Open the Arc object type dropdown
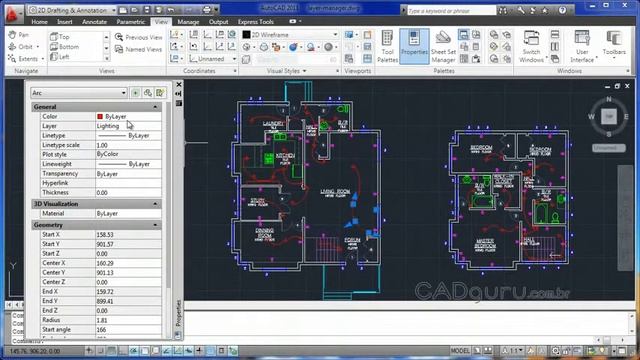 click(78, 93)
